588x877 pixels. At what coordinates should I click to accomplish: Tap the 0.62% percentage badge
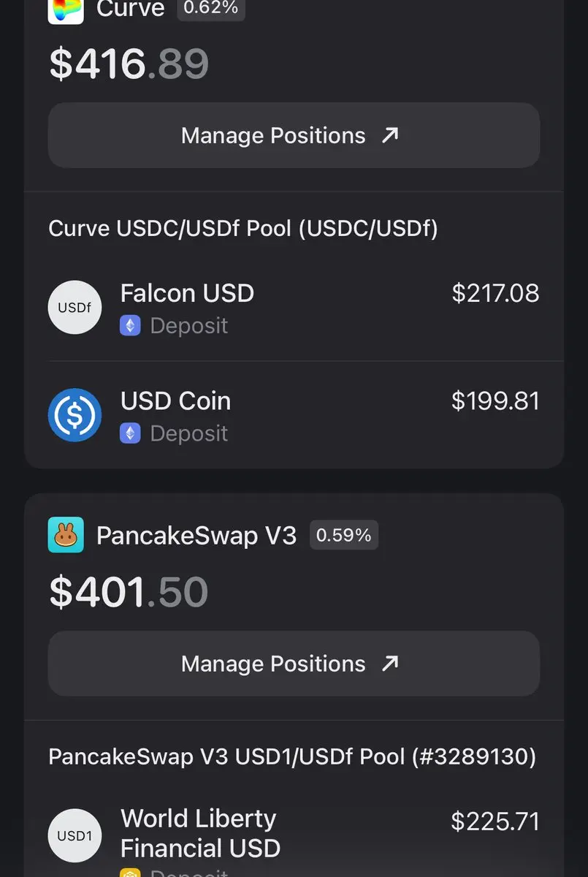[x=211, y=9]
